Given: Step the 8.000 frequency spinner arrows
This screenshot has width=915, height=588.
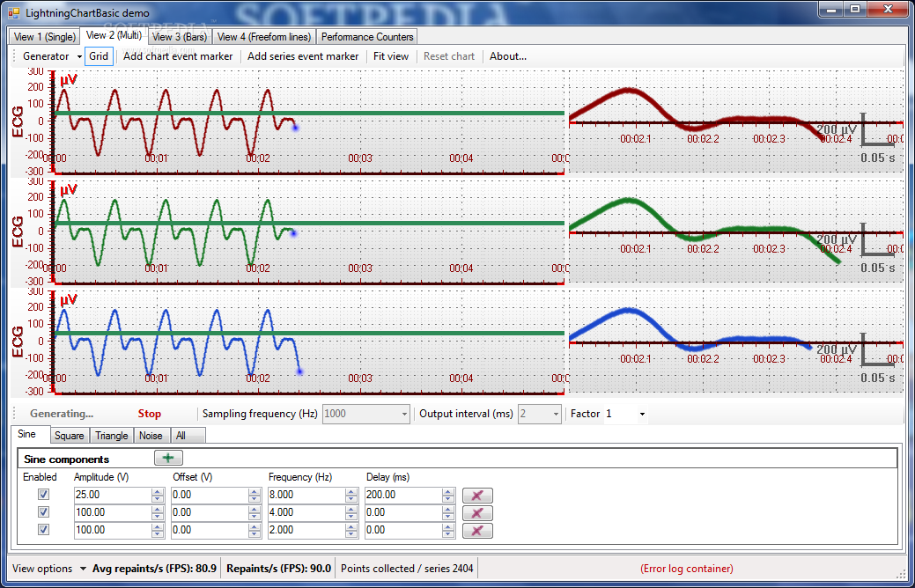Looking at the screenshot, I should [351, 495].
